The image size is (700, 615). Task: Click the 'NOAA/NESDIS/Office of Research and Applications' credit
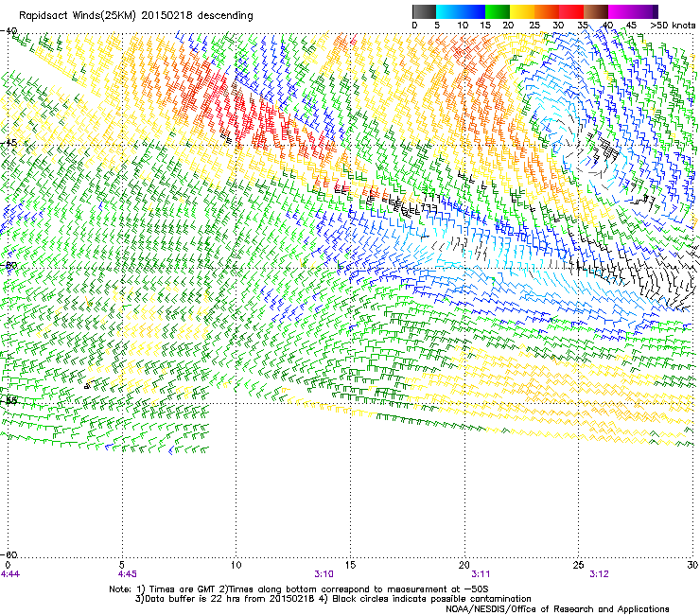[x=557, y=609]
